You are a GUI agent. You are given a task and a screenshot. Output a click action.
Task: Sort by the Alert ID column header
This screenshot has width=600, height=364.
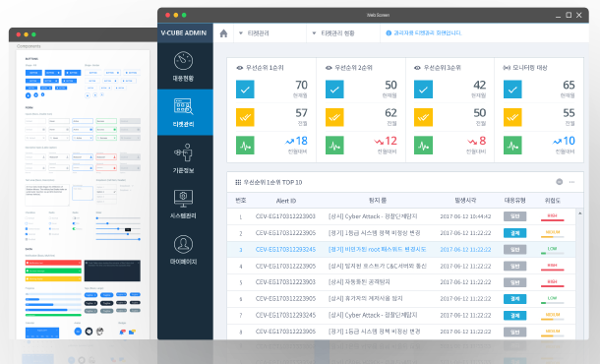(x=286, y=201)
